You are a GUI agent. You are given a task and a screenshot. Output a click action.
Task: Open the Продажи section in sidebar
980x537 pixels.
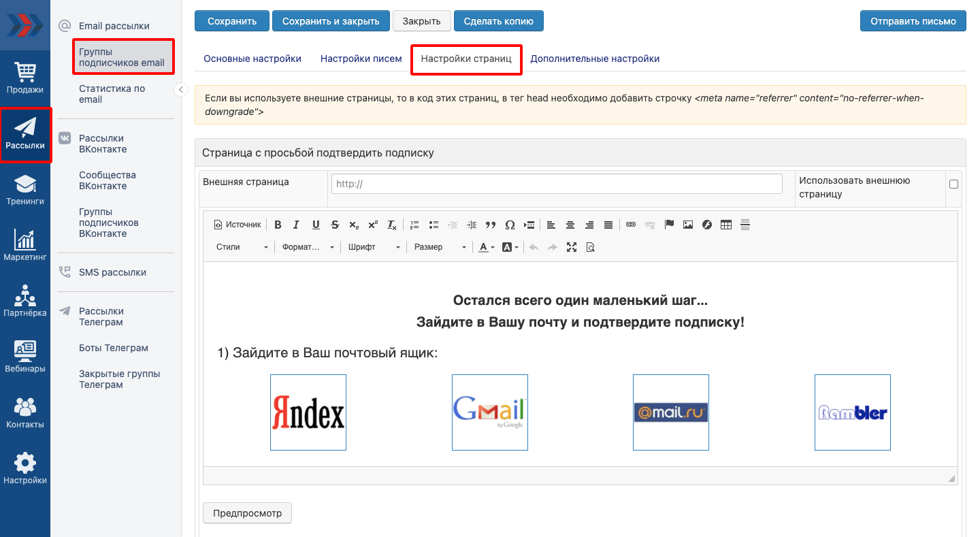tap(25, 78)
